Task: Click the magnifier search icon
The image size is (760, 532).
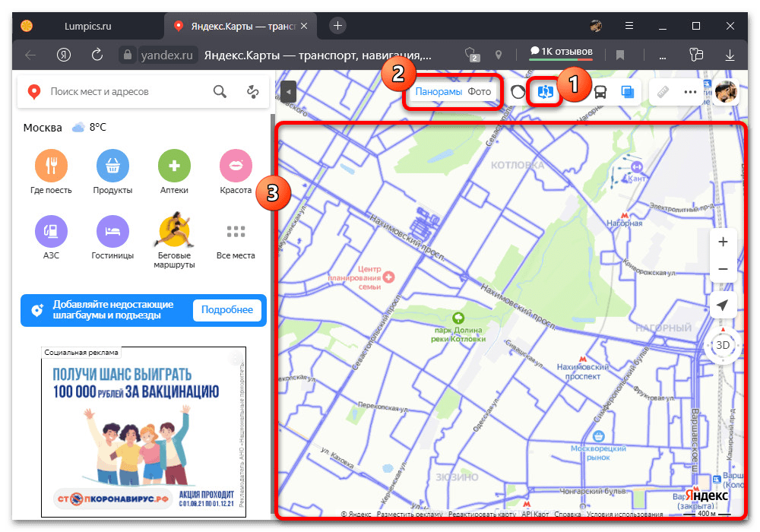Action: tap(220, 92)
